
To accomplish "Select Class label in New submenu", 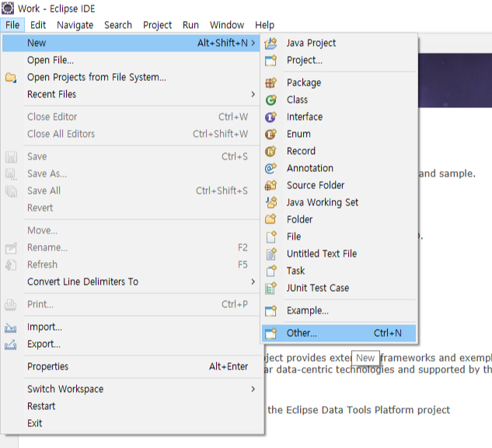I will [297, 100].
